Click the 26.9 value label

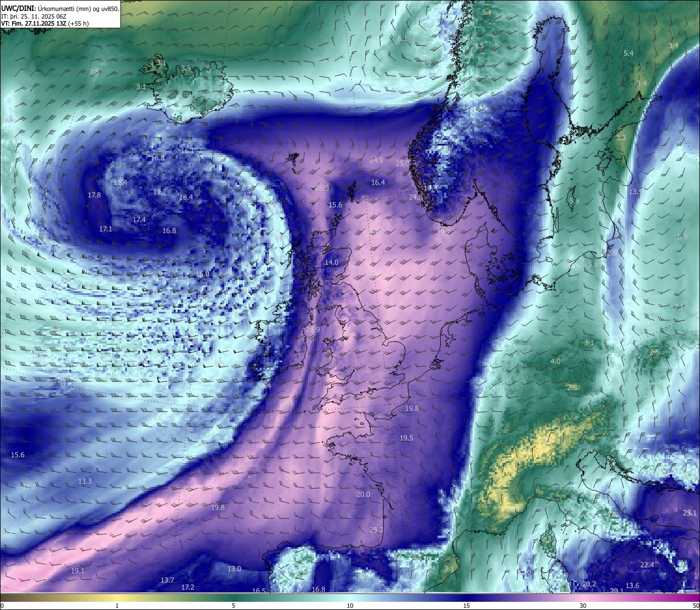click(313, 330)
